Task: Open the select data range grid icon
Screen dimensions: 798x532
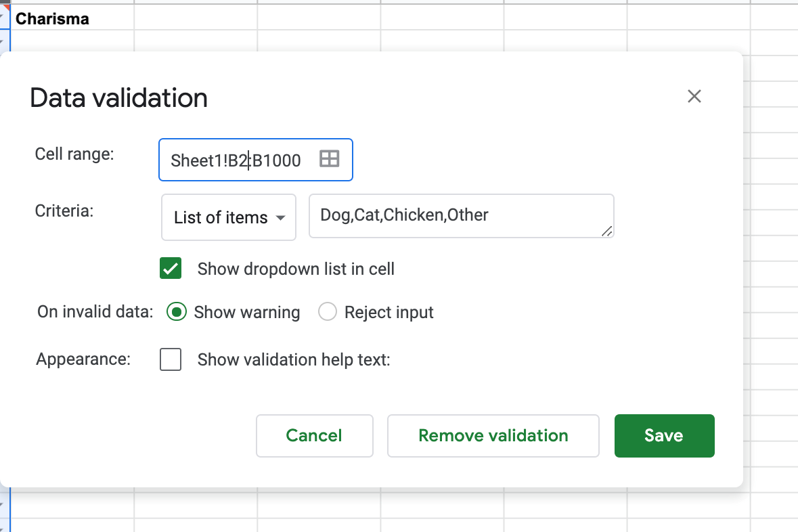Action: click(330, 159)
